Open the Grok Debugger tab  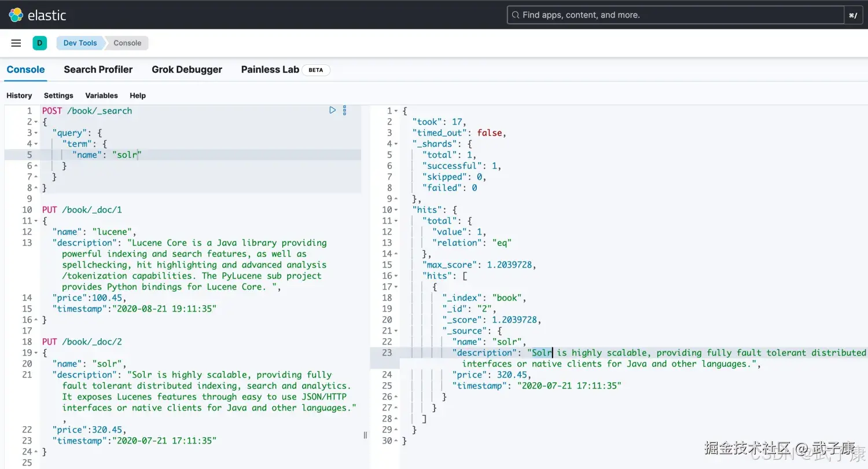tap(186, 69)
